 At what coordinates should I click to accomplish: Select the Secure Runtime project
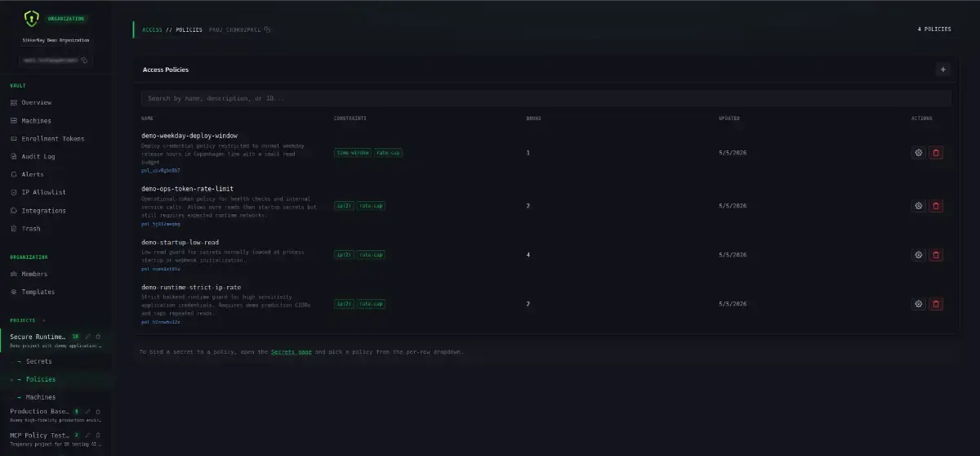click(x=38, y=337)
